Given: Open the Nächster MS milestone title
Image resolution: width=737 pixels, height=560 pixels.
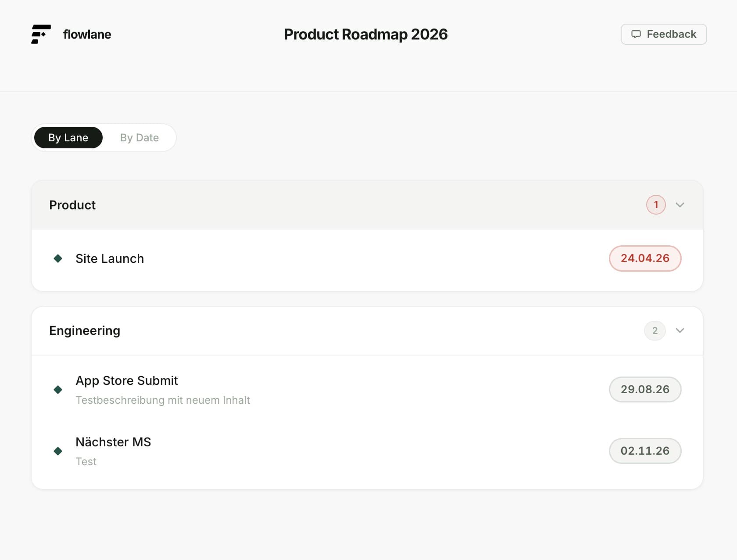Looking at the screenshot, I should point(113,442).
